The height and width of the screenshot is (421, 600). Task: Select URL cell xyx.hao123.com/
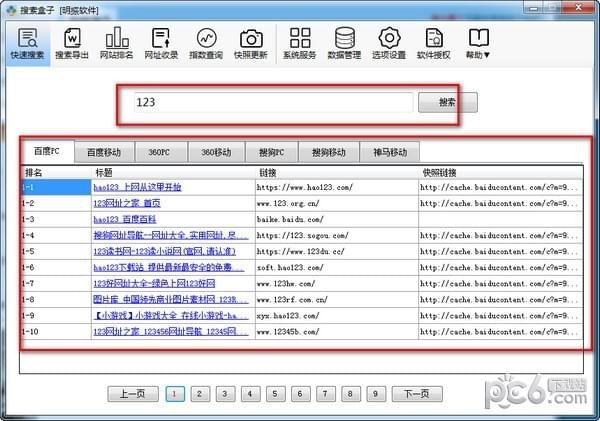pos(337,316)
